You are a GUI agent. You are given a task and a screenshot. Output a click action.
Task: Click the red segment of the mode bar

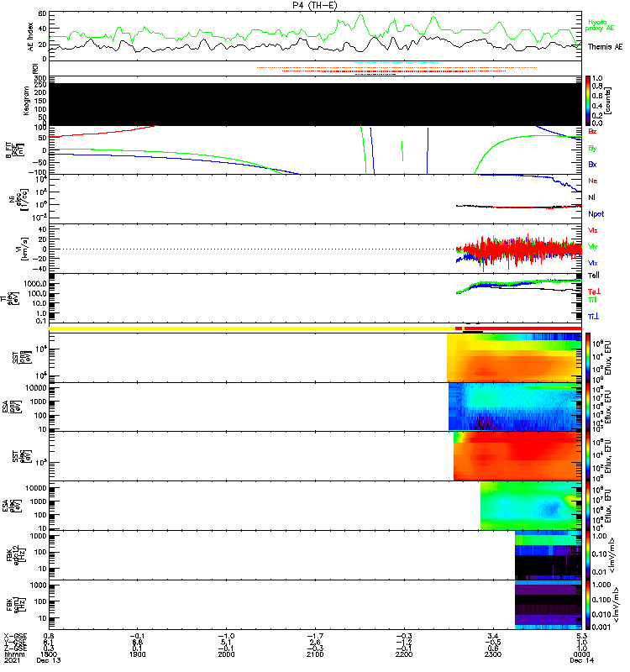click(523, 328)
